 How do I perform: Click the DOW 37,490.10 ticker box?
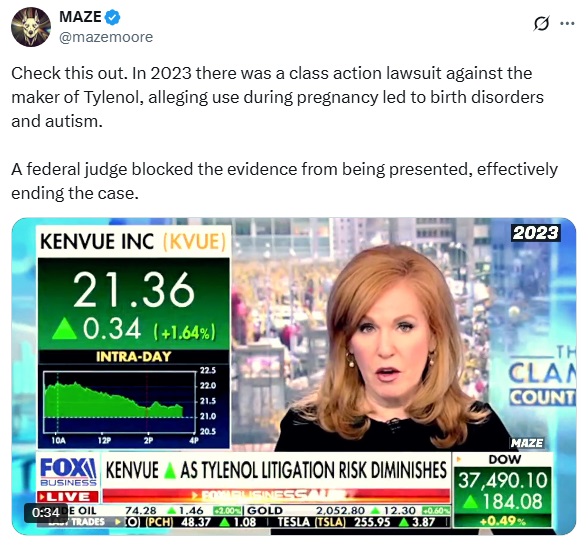point(502,490)
